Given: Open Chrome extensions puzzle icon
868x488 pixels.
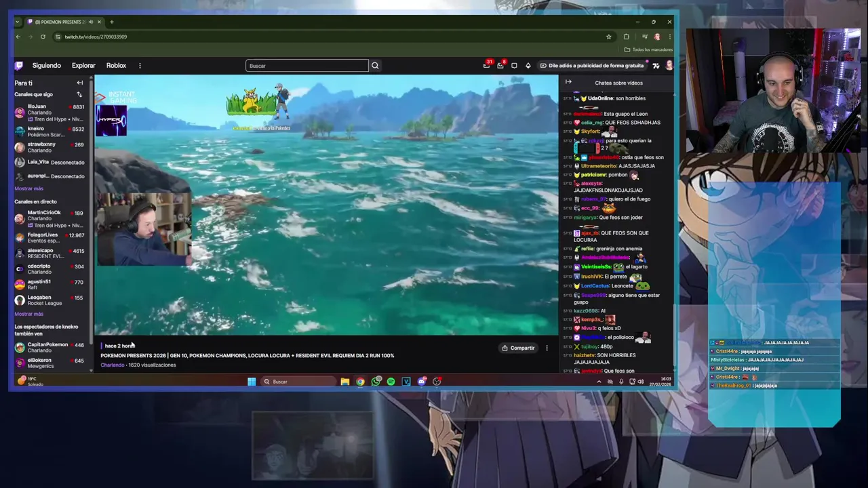Looking at the screenshot, I should [x=626, y=37].
